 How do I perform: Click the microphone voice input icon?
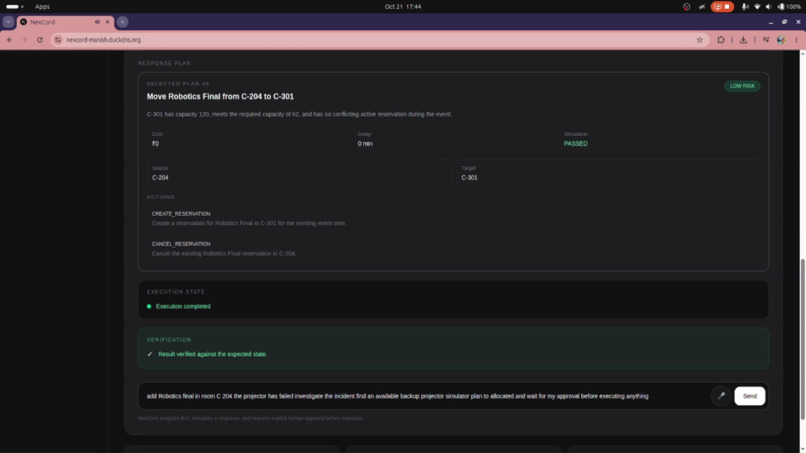point(721,396)
